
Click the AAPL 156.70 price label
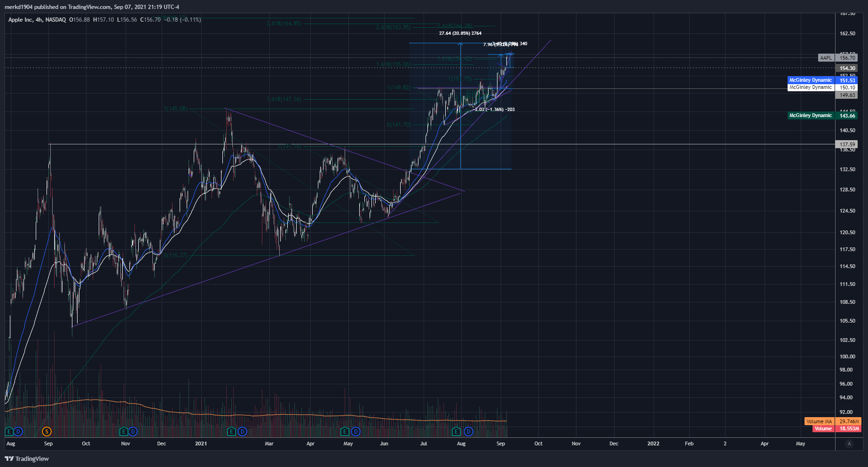(x=838, y=58)
